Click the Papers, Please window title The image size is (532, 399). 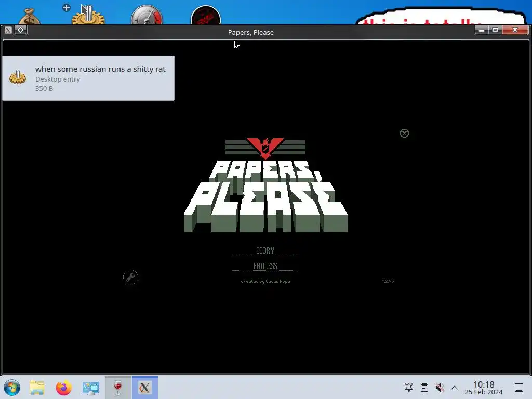point(251,33)
